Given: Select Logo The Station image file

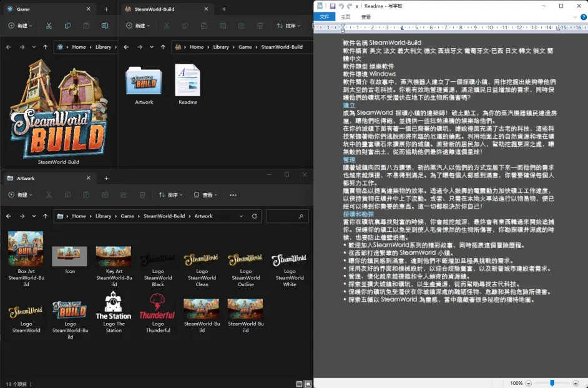Looking at the screenshot, I should [114, 313].
